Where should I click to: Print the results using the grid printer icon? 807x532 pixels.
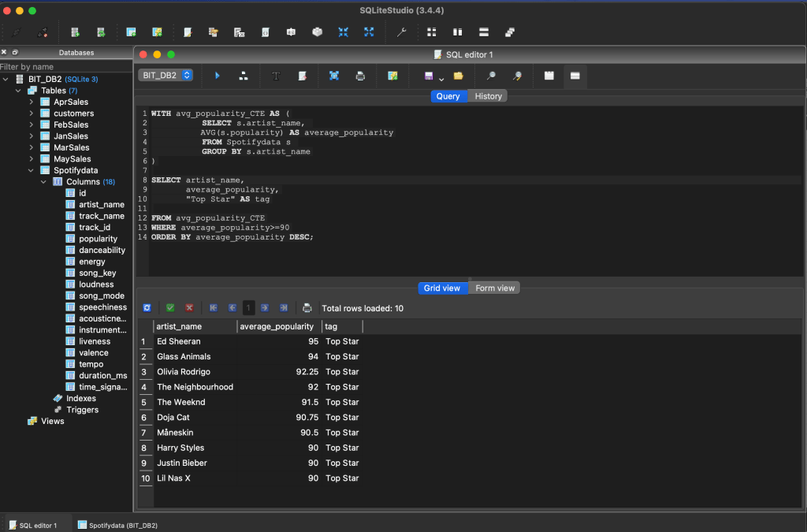point(307,308)
